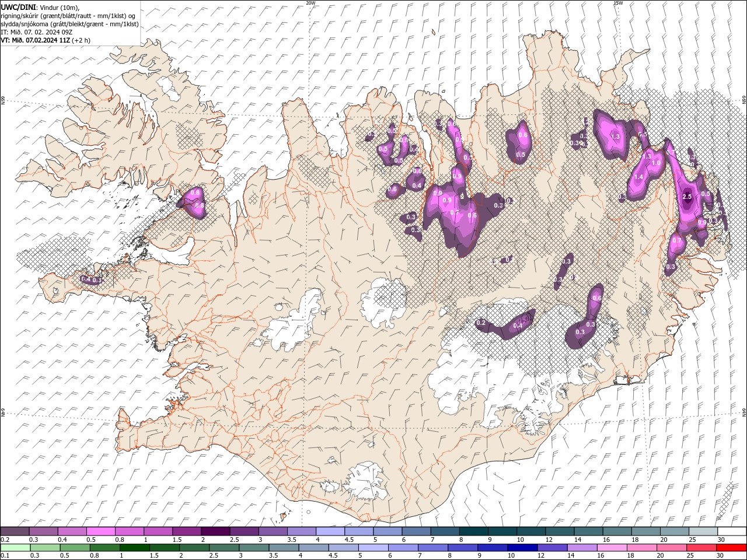Pick the deep blue 10 rain legend swatch
This screenshot has height=560, width=747.
click(522, 548)
